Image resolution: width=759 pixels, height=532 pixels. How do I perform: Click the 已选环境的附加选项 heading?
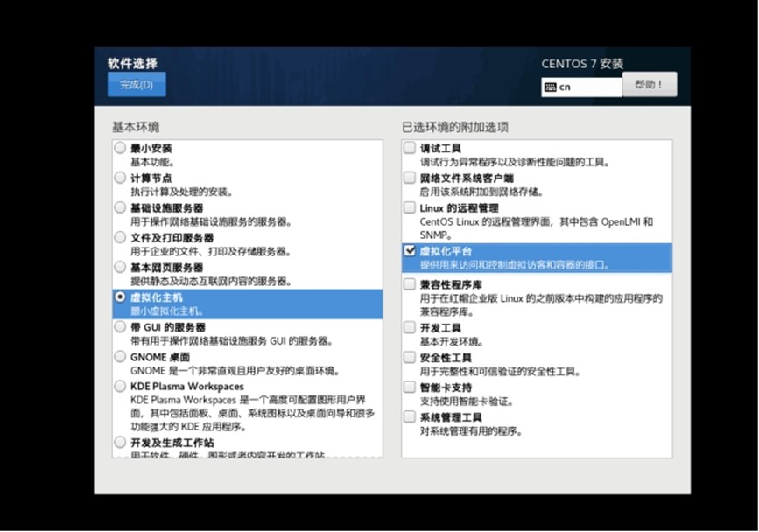click(455, 127)
